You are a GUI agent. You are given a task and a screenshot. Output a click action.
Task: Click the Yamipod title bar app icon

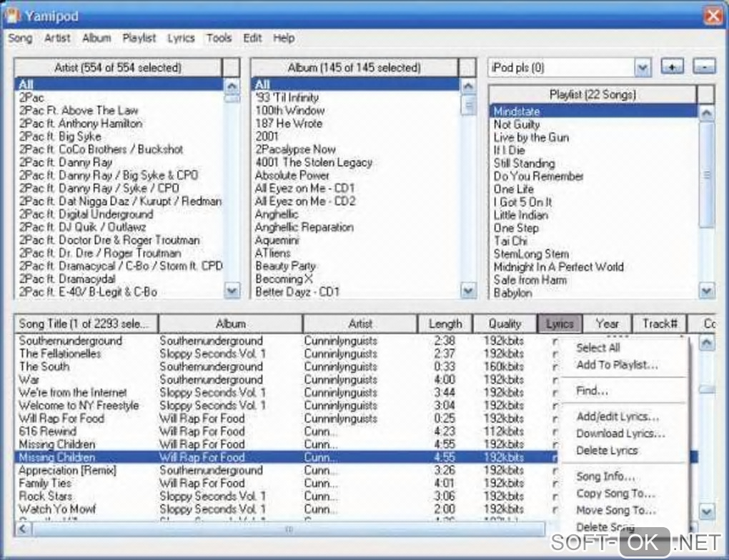click(13, 16)
